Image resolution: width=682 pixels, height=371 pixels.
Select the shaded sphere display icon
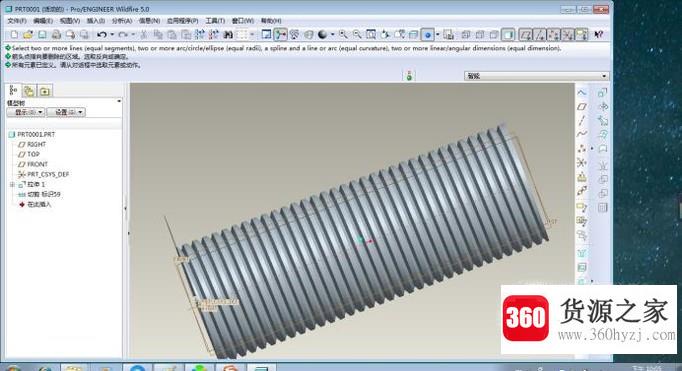click(x=322, y=34)
